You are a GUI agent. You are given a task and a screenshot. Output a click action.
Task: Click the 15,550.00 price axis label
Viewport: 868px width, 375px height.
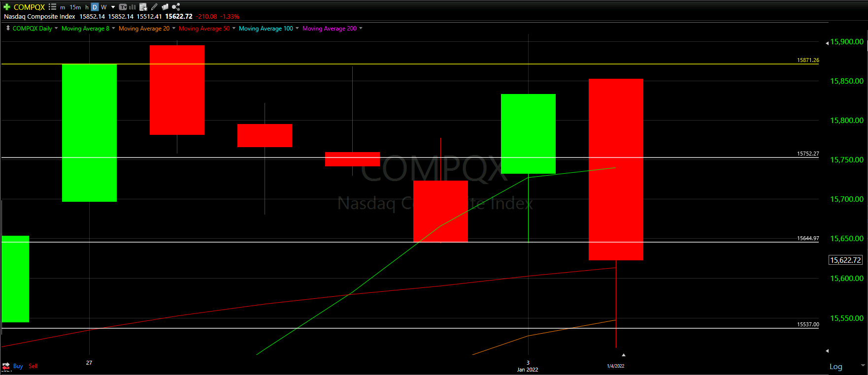846,318
